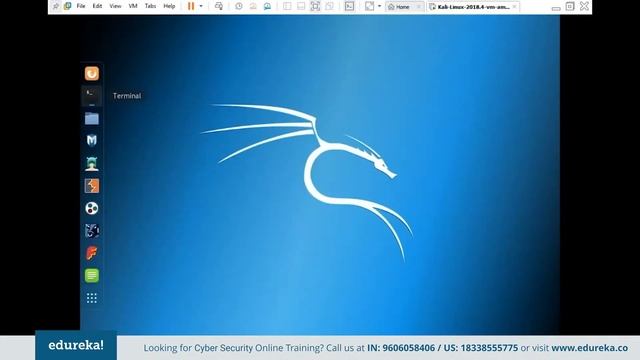
Task: Launch Metasploit framework from the dock
Action: [92, 140]
